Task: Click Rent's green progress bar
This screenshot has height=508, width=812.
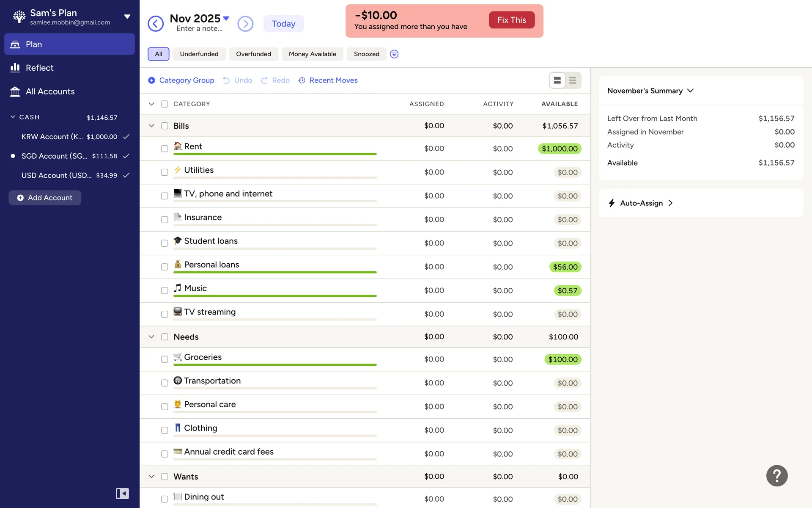Action: coord(275,154)
